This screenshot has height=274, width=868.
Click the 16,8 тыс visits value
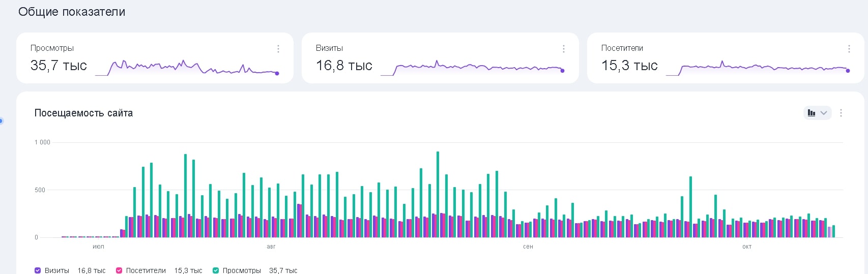[344, 66]
